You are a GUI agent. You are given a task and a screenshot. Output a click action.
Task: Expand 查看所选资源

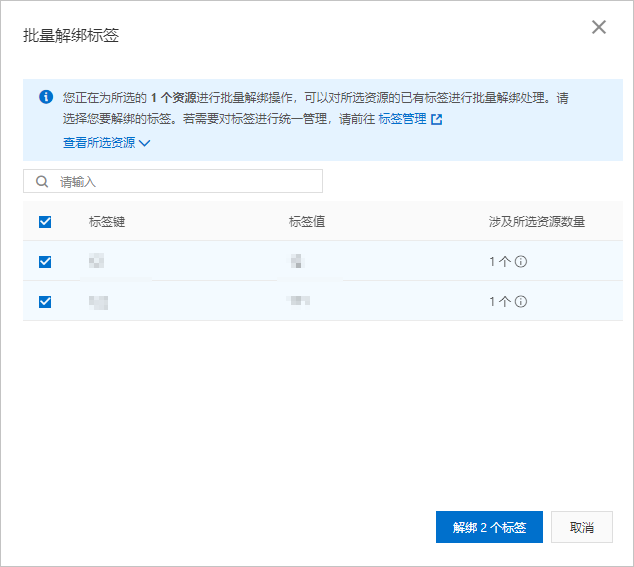click(106, 143)
